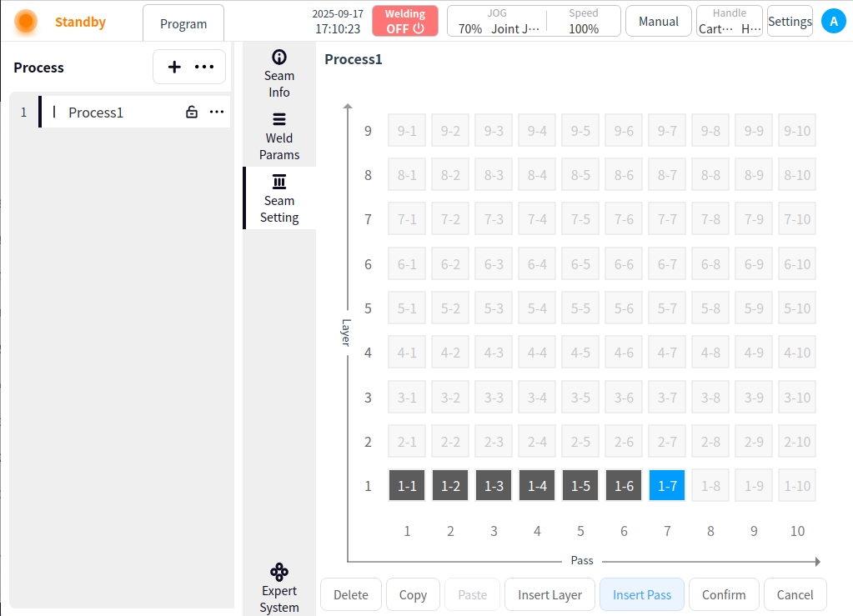Image resolution: width=853 pixels, height=616 pixels.
Task: Click the orange Standby status icon
Action: (x=26, y=22)
